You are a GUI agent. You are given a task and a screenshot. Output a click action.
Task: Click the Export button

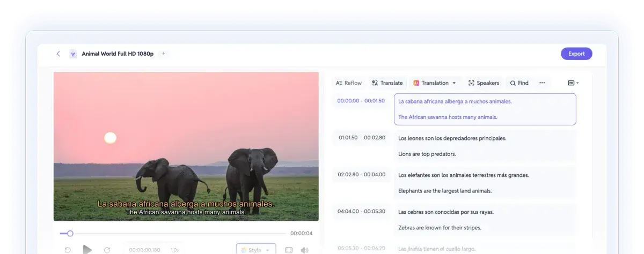tap(576, 54)
